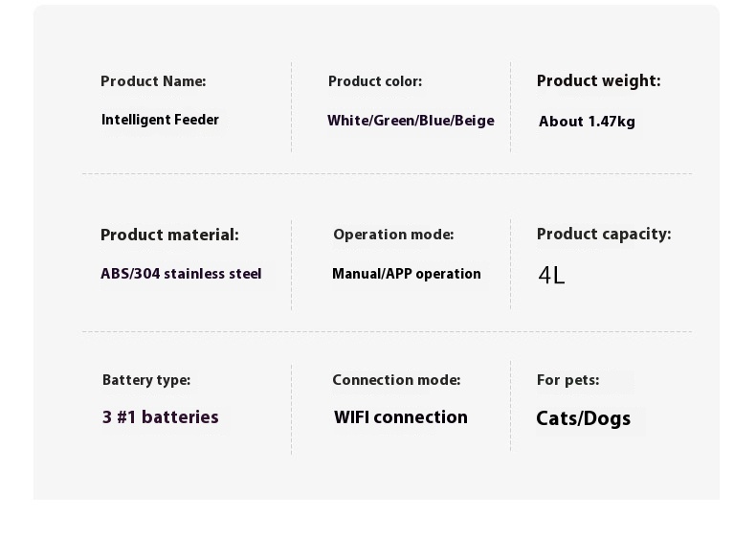Click the "For pets:" label

click(x=567, y=380)
